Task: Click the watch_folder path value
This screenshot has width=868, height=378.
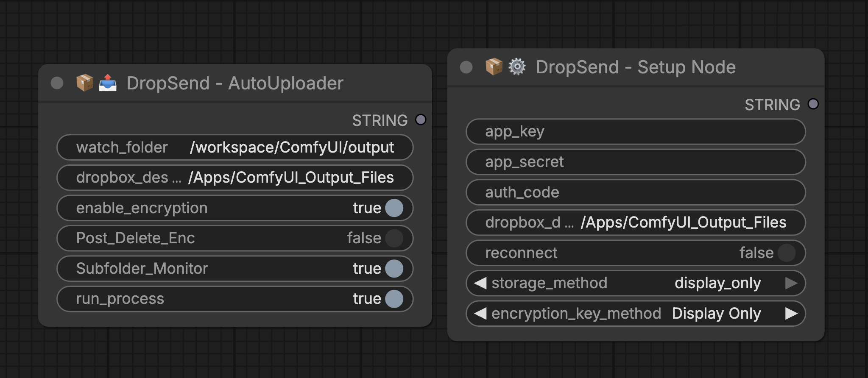Action: [292, 147]
